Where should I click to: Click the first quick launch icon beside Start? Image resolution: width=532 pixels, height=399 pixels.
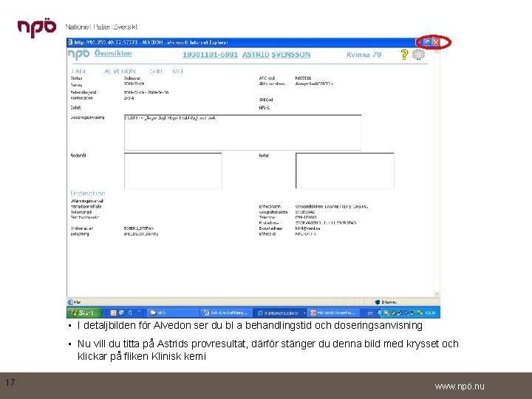(x=113, y=313)
